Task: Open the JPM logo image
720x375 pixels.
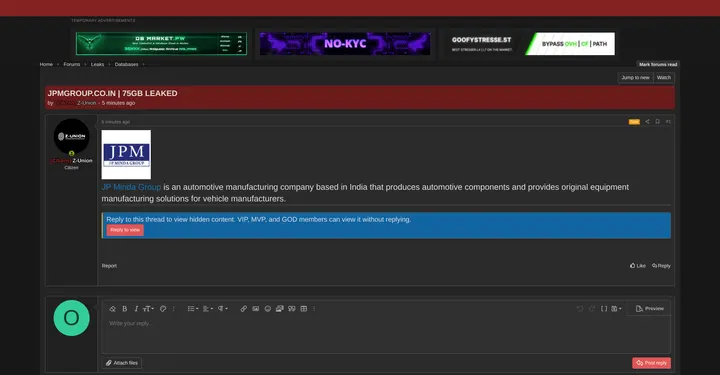Action: 126,155
